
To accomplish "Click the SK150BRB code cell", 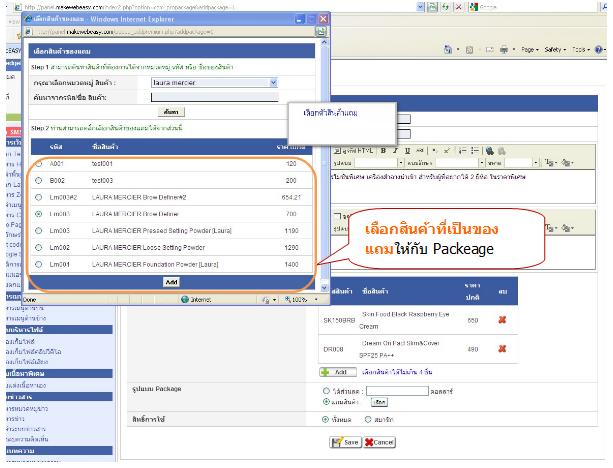I will pos(339,320).
